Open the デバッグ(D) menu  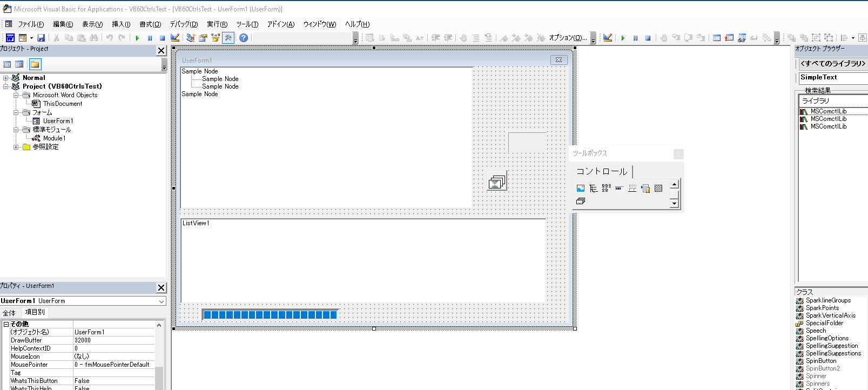click(184, 24)
